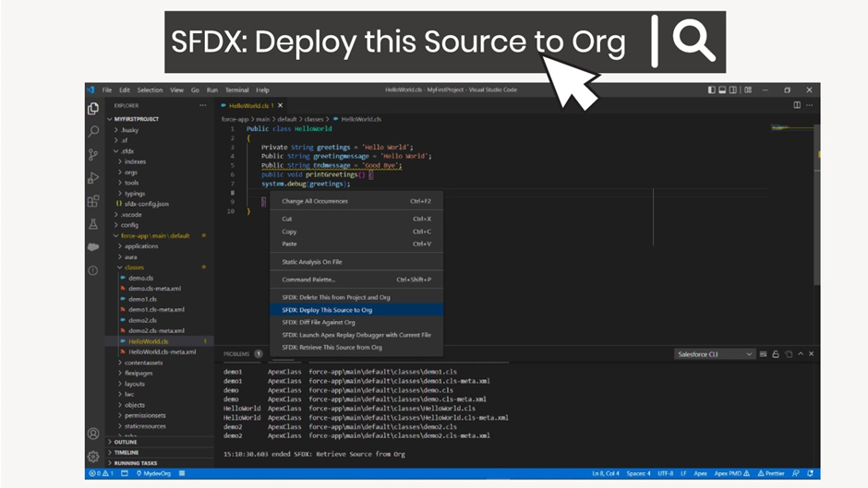
Task: Open the Search view in activity bar
Action: point(93,131)
